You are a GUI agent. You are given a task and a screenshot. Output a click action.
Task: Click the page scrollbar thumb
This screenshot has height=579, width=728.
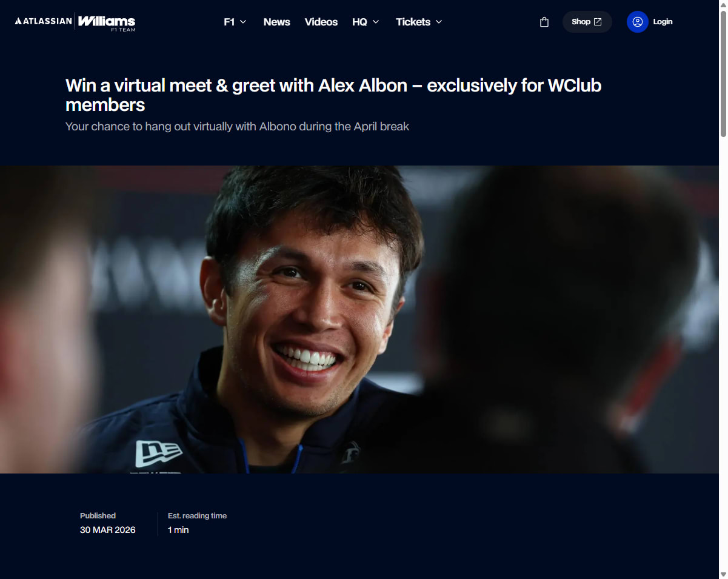pyautogui.click(x=723, y=74)
